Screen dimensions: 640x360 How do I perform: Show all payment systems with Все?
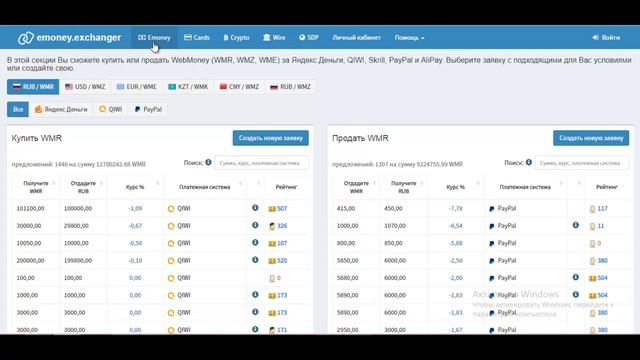[x=18, y=109]
